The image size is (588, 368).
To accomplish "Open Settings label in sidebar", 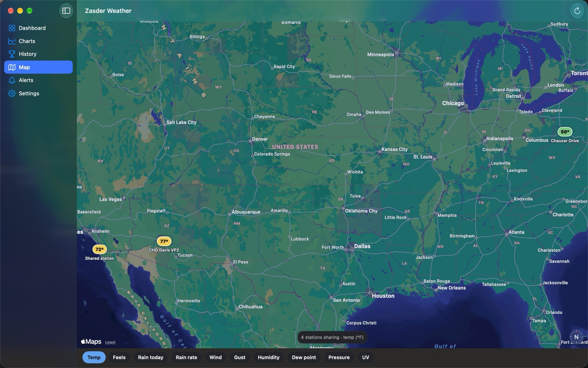I will click(x=29, y=93).
